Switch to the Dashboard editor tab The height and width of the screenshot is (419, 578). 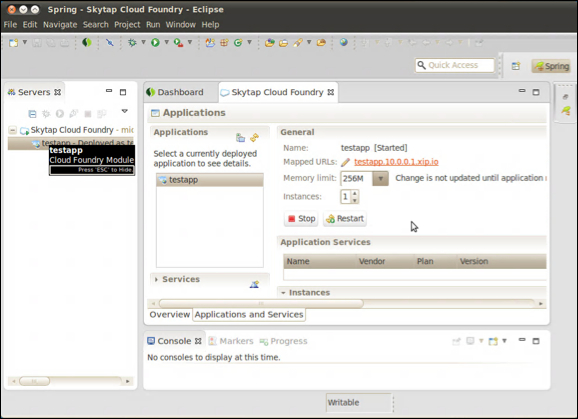click(175, 92)
